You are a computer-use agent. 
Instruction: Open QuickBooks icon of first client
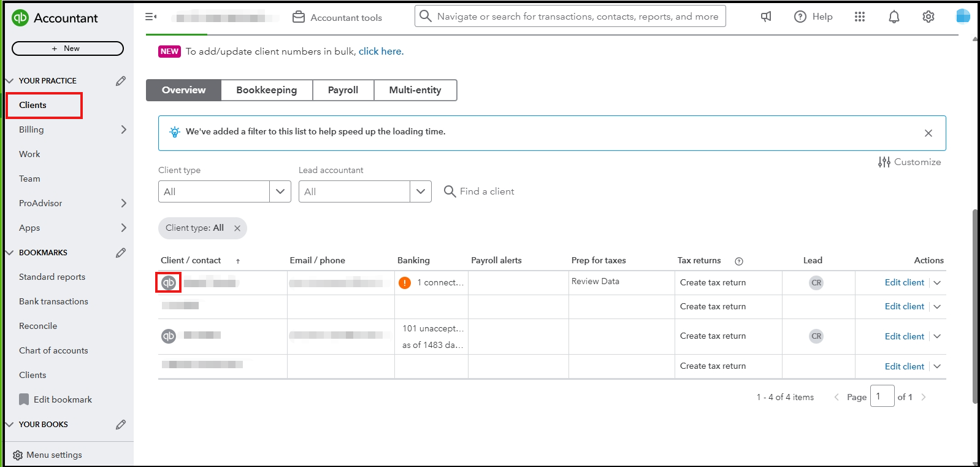pos(169,283)
